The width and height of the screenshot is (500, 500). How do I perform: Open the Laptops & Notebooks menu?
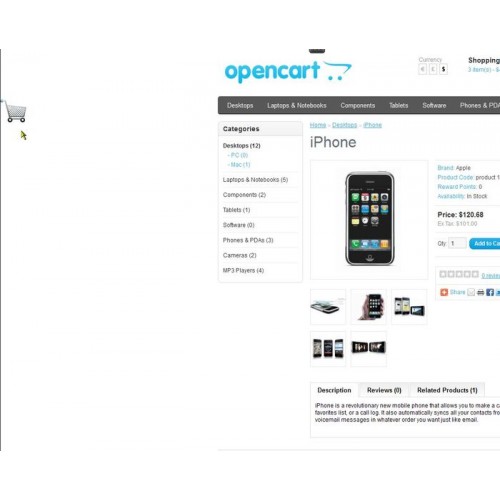[297, 105]
